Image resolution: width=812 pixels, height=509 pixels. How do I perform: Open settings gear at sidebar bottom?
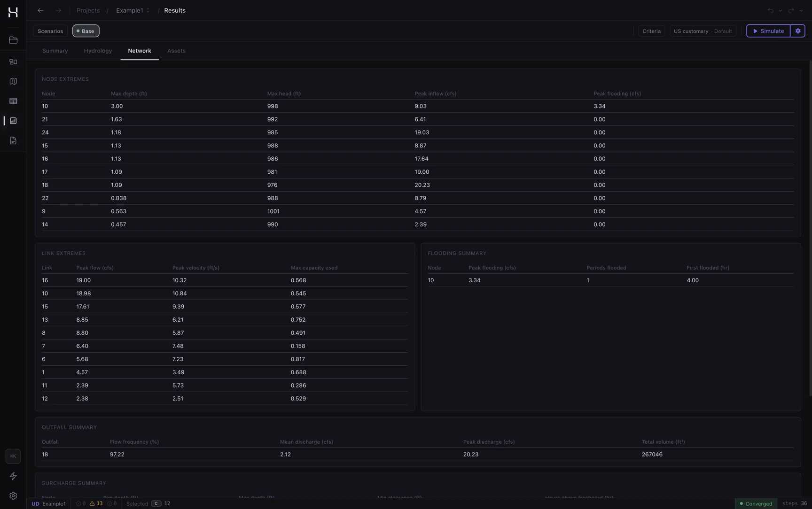tap(13, 496)
